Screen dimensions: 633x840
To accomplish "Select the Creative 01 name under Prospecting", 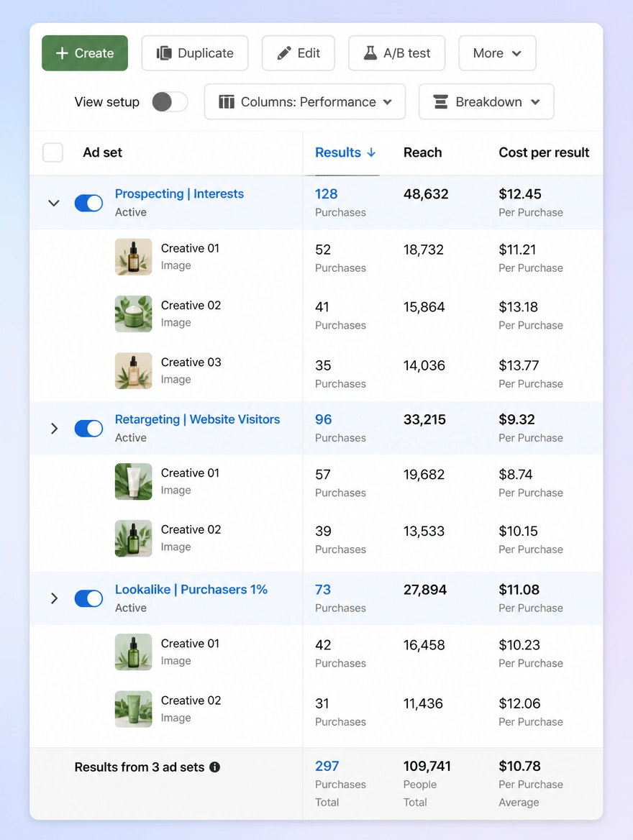I will coord(191,249).
